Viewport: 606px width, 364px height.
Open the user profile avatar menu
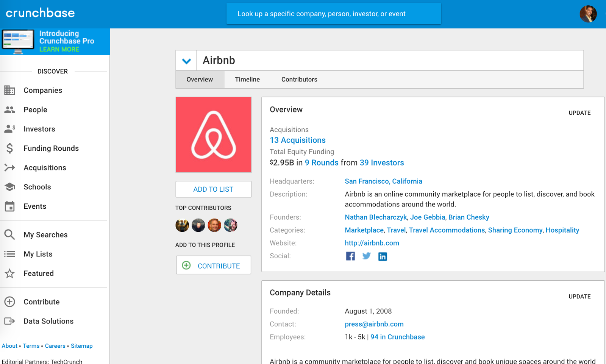click(588, 14)
